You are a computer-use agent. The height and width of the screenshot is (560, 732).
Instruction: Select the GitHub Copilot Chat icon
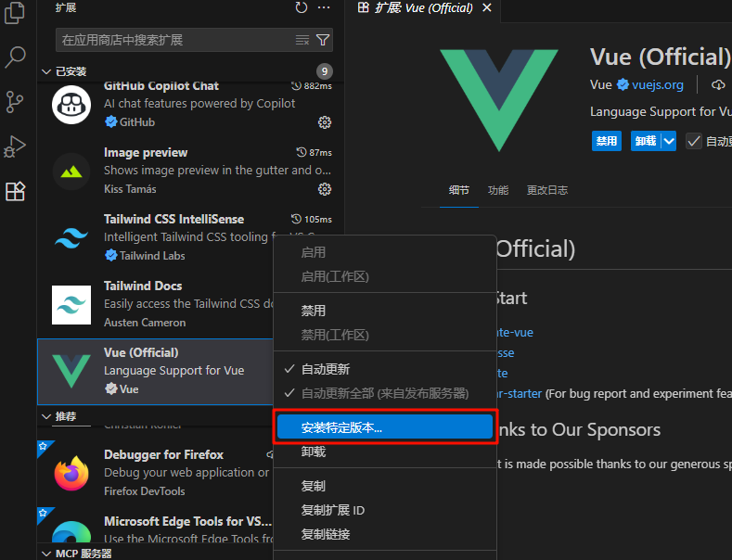(71, 105)
